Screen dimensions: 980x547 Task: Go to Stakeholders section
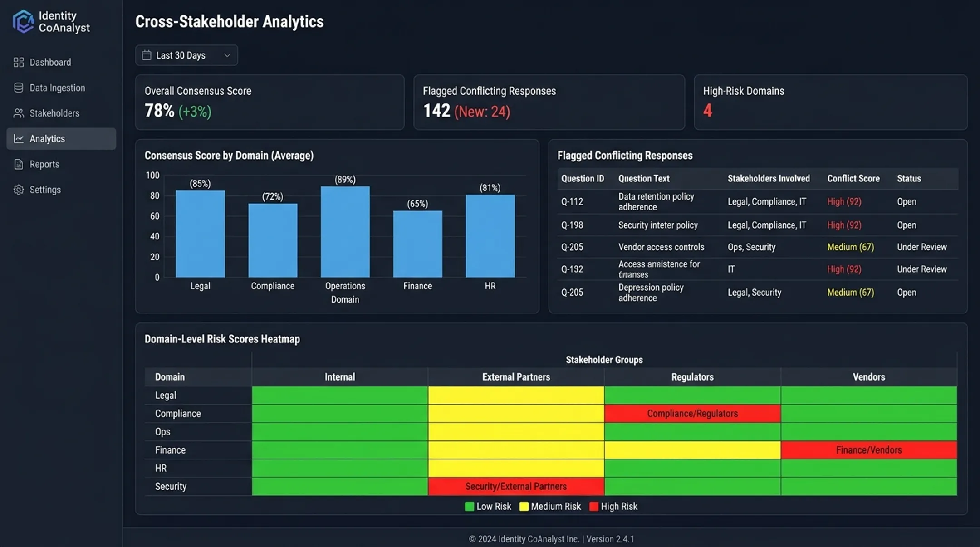point(61,113)
